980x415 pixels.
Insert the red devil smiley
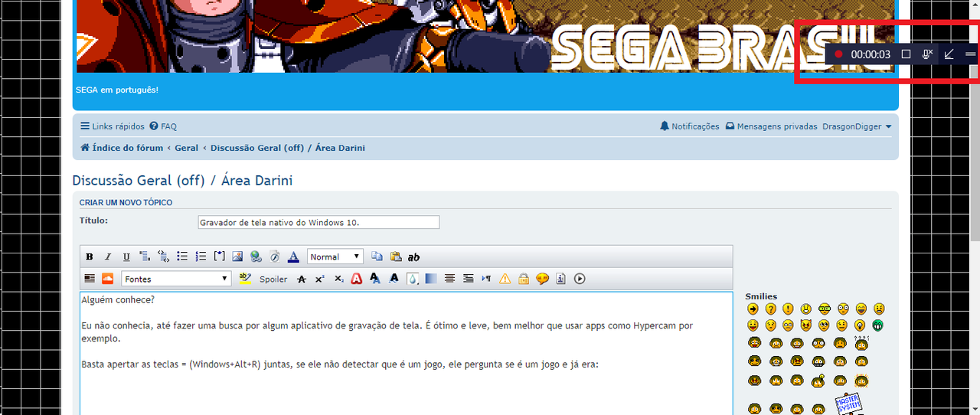click(806, 325)
